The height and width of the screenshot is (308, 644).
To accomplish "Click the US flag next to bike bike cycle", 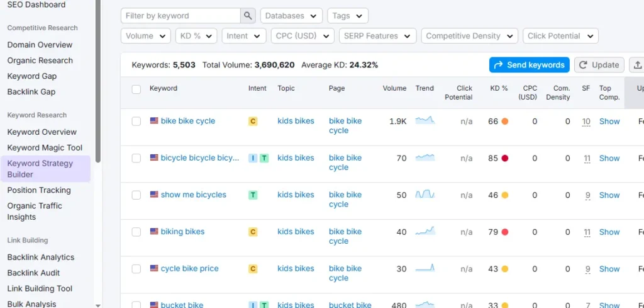I will click(x=154, y=121).
